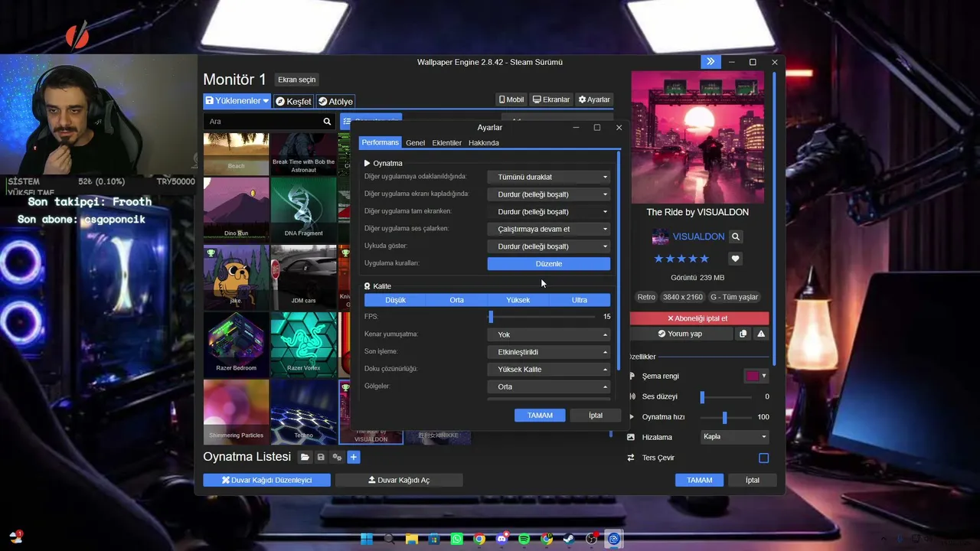This screenshot has width=980, height=551.
Task: Open the Atölye tab
Action: coord(335,101)
